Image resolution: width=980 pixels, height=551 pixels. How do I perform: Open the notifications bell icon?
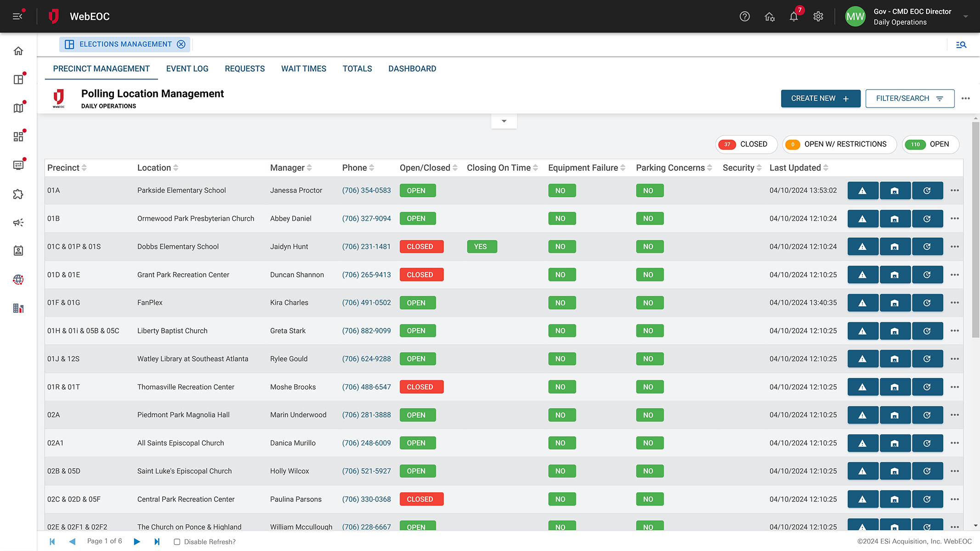(x=794, y=17)
